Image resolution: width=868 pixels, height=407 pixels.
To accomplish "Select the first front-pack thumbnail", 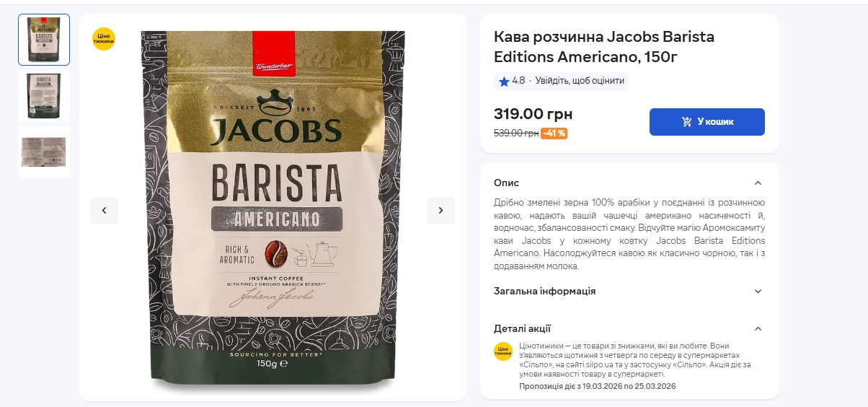I will (x=44, y=40).
